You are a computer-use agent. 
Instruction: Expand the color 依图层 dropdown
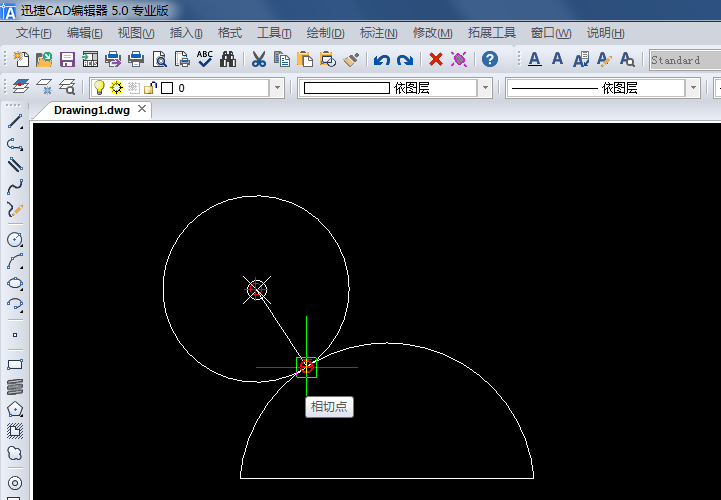[485, 88]
